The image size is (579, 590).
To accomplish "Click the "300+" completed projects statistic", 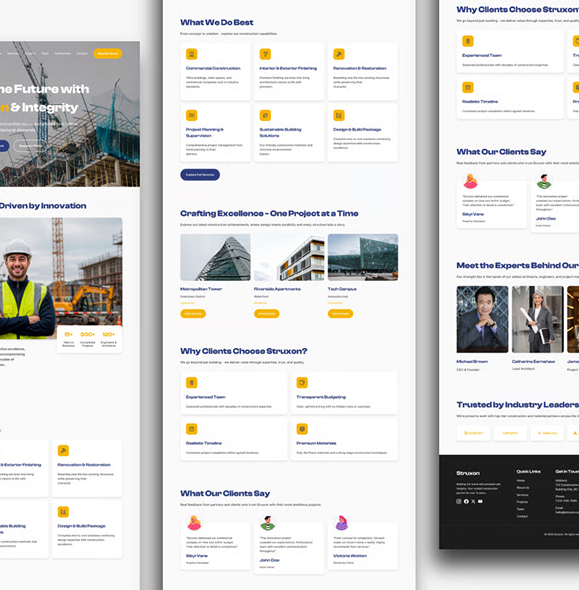I will click(x=88, y=335).
